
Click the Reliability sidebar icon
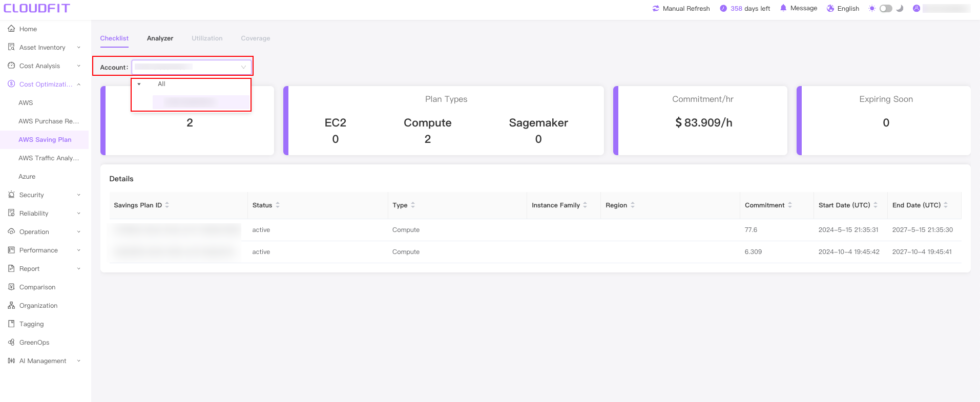(11, 213)
